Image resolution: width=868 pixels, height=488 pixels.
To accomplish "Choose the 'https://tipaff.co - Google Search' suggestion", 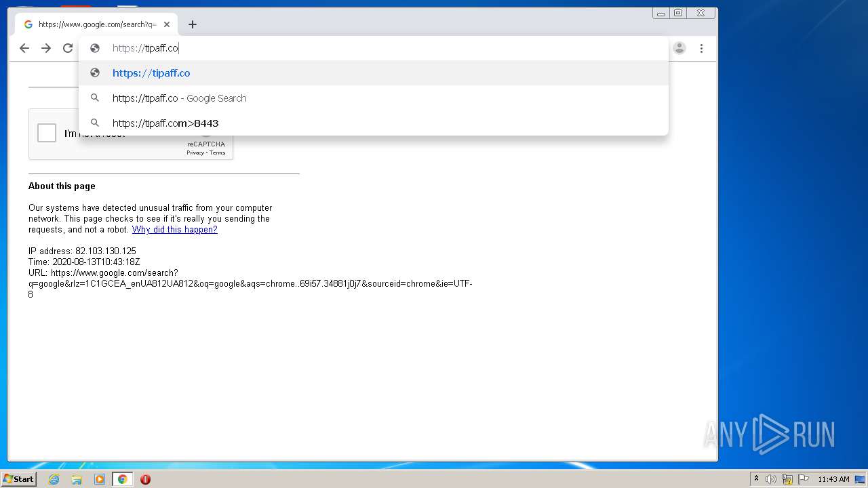I will 374,98.
